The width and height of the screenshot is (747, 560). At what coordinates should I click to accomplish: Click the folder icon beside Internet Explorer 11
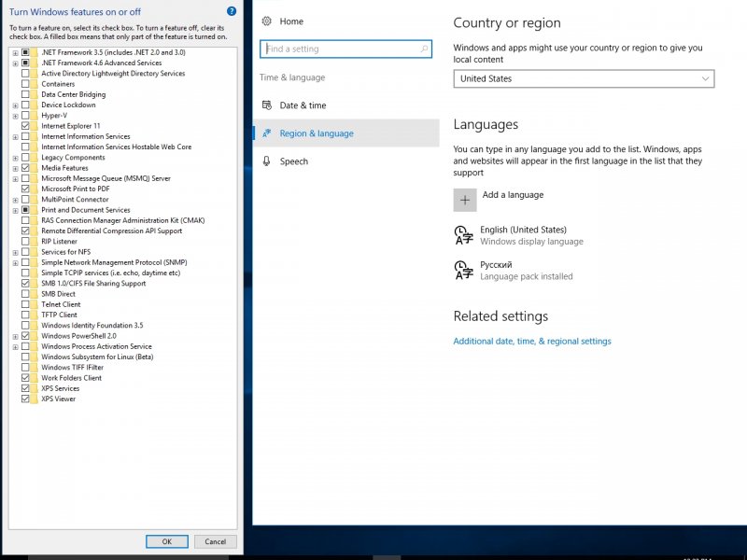(x=34, y=126)
